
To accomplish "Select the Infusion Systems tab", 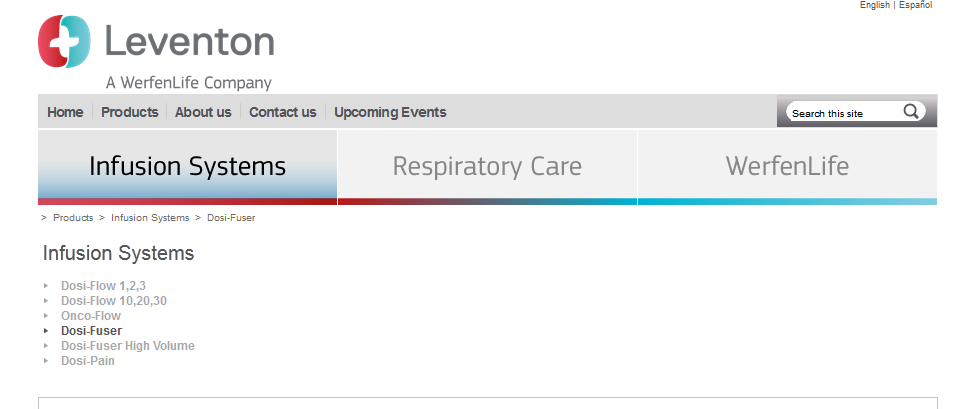I will point(187,166).
